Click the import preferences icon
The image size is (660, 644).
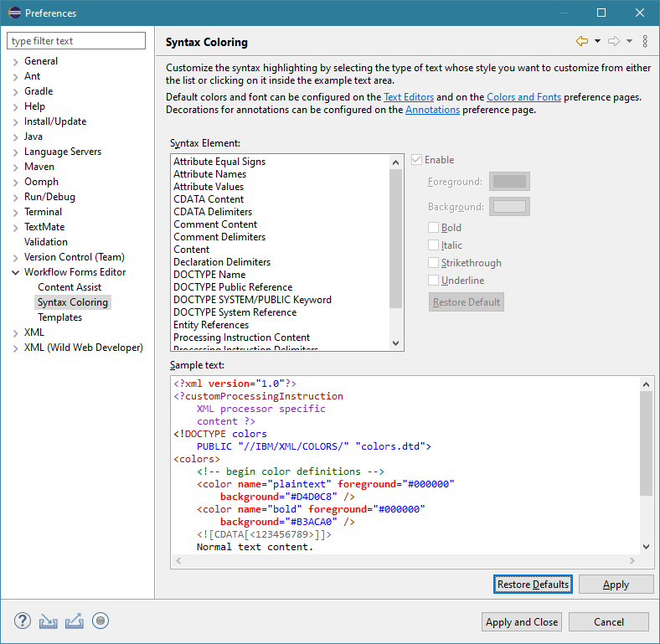click(x=49, y=621)
